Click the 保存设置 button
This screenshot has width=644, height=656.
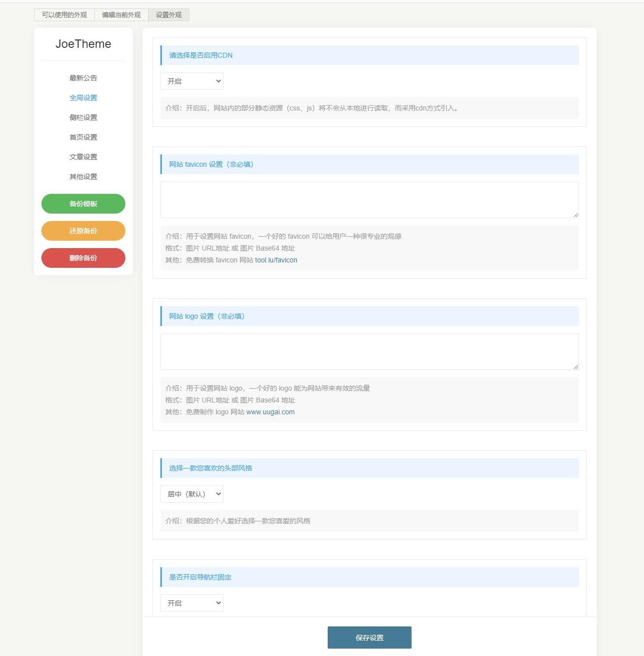370,638
